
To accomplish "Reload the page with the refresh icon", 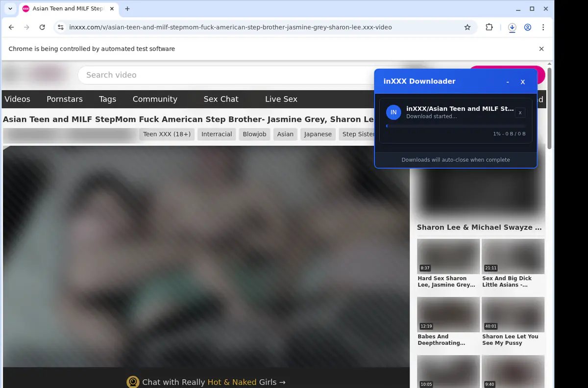I will [x=42, y=27].
